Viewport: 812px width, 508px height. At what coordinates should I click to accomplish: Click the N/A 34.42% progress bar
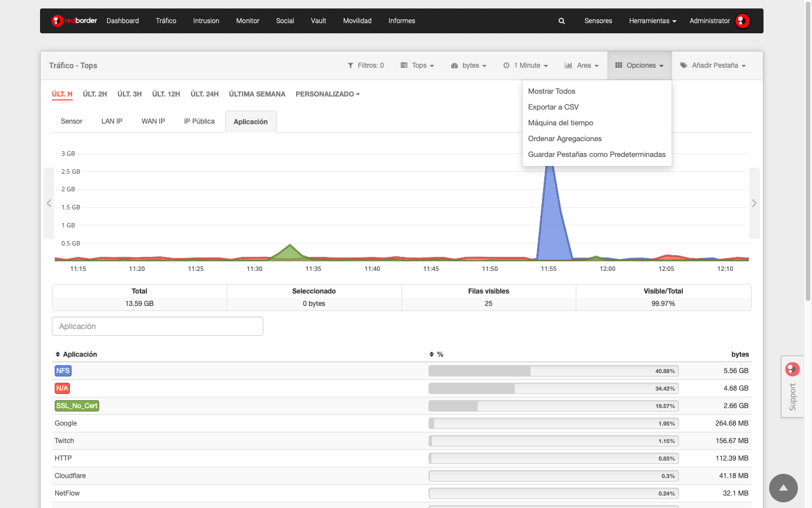click(554, 388)
